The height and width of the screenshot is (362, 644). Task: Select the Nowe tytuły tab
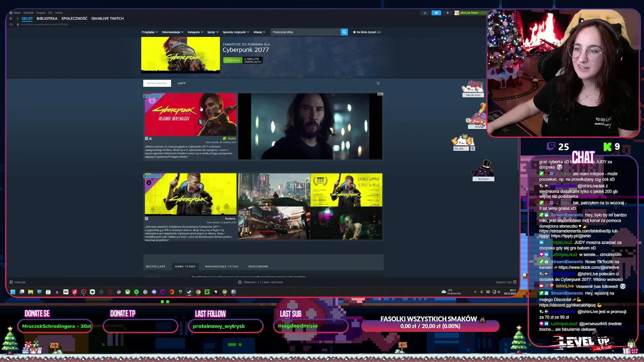[x=185, y=266]
